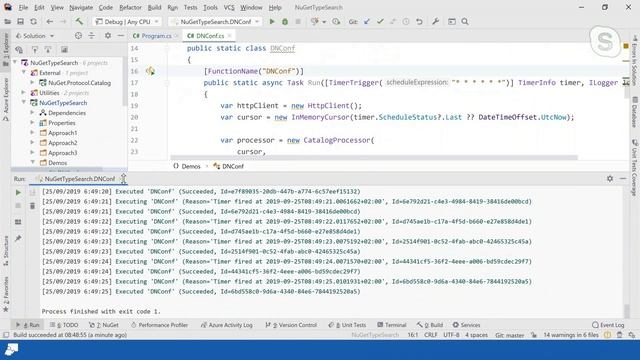Screen dimensions: 640x360
Task: Open the TODO tool window
Action: pos(64,325)
